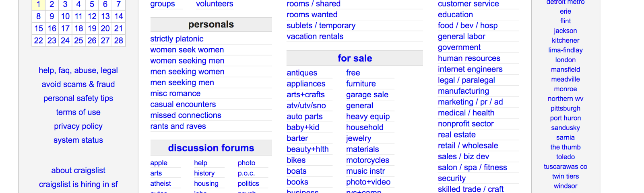View internet engineers job listings

click(470, 69)
